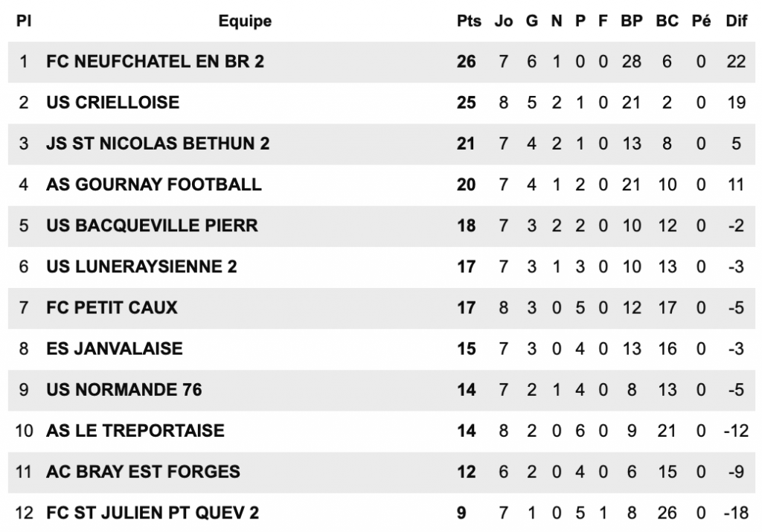Open AS LE TREPORTAISE team link
This screenshot has width=762, height=532.
(x=135, y=430)
